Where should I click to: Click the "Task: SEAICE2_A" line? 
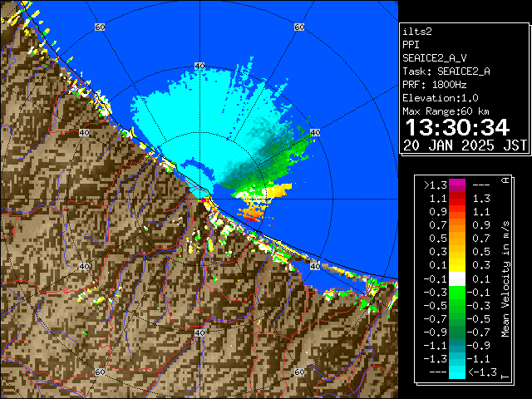(446, 71)
